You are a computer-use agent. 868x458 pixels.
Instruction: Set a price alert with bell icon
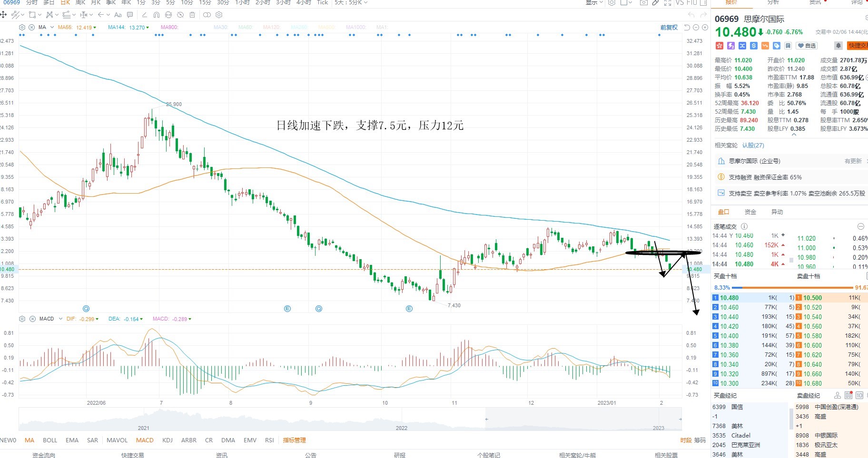click(x=838, y=46)
